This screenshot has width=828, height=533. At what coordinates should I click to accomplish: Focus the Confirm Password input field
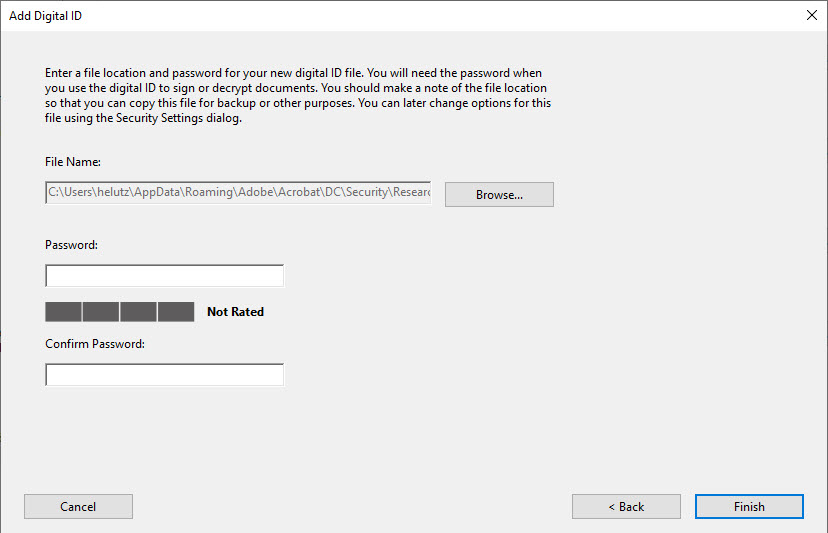pyautogui.click(x=164, y=375)
